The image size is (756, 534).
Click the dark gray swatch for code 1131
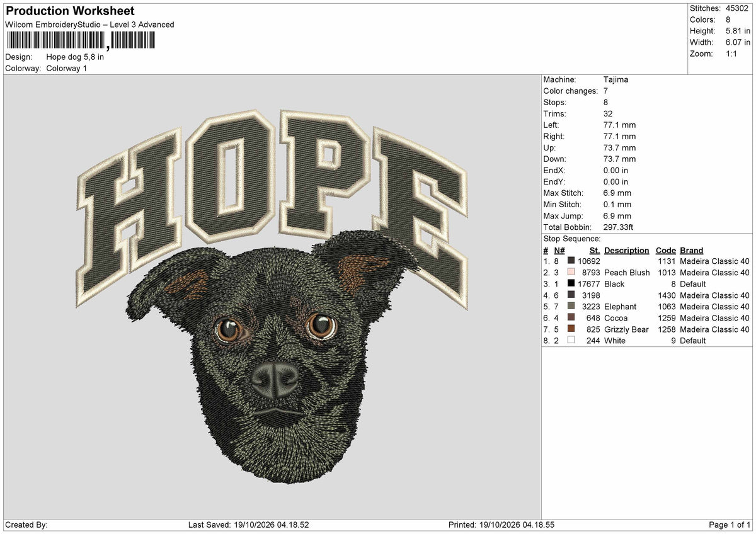tap(571, 261)
